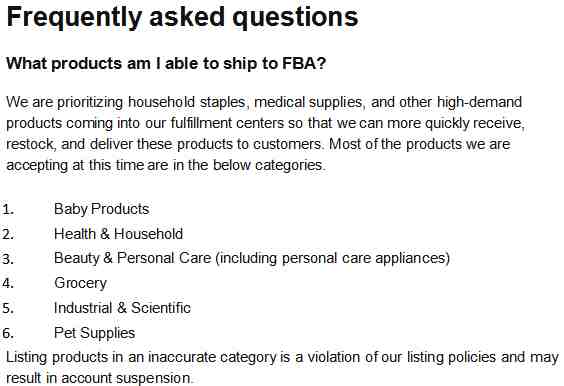
Task: Click the list number 2 marker
Action: 8,234
